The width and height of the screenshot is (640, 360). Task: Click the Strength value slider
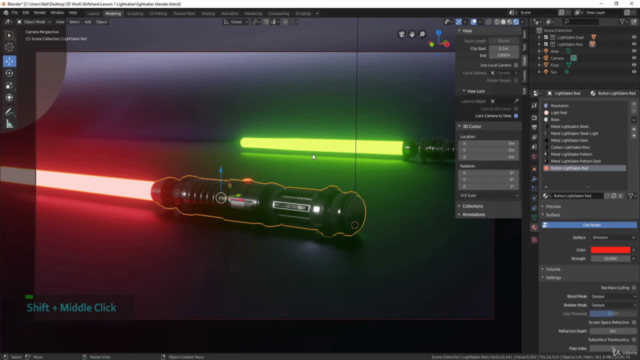(611, 259)
